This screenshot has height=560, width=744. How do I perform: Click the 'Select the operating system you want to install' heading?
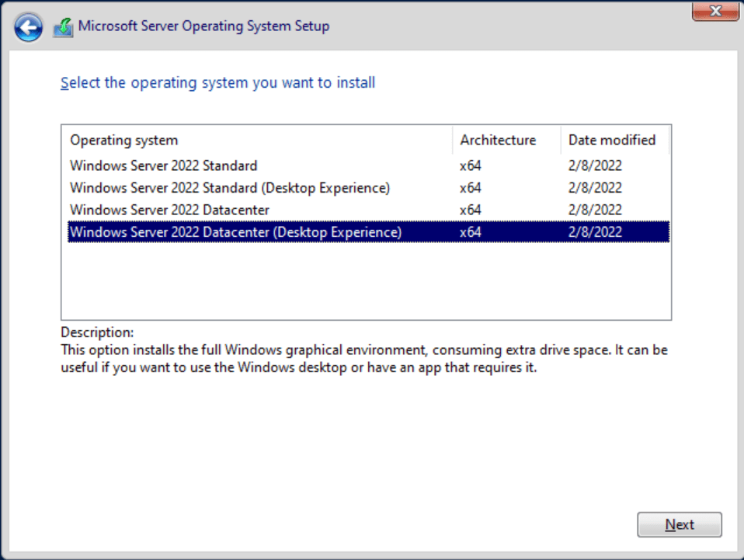click(x=217, y=82)
